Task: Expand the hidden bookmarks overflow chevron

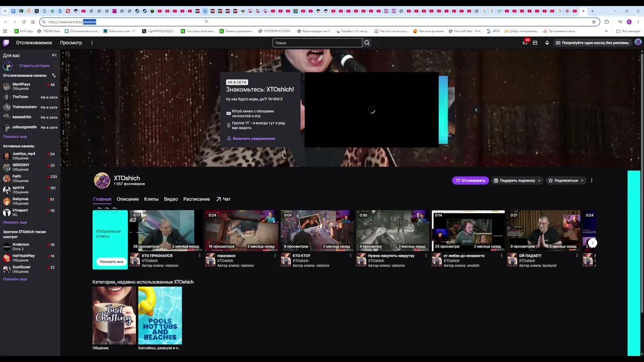Action: 606,31
